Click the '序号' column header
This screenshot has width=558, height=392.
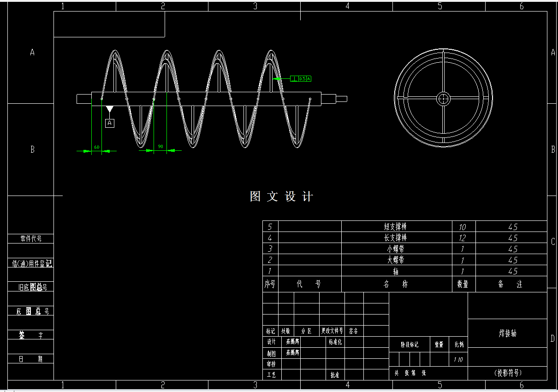point(270,284)
